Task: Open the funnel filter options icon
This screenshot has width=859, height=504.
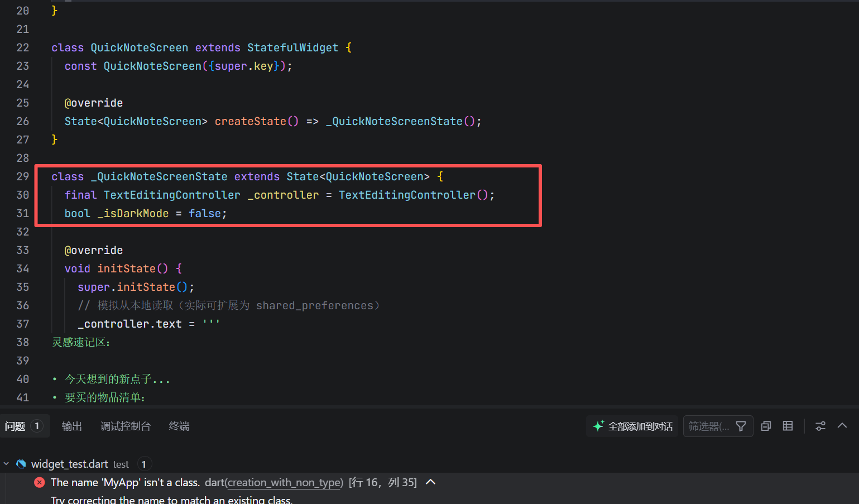Action: pyautogui.click(x=741, y=426)
